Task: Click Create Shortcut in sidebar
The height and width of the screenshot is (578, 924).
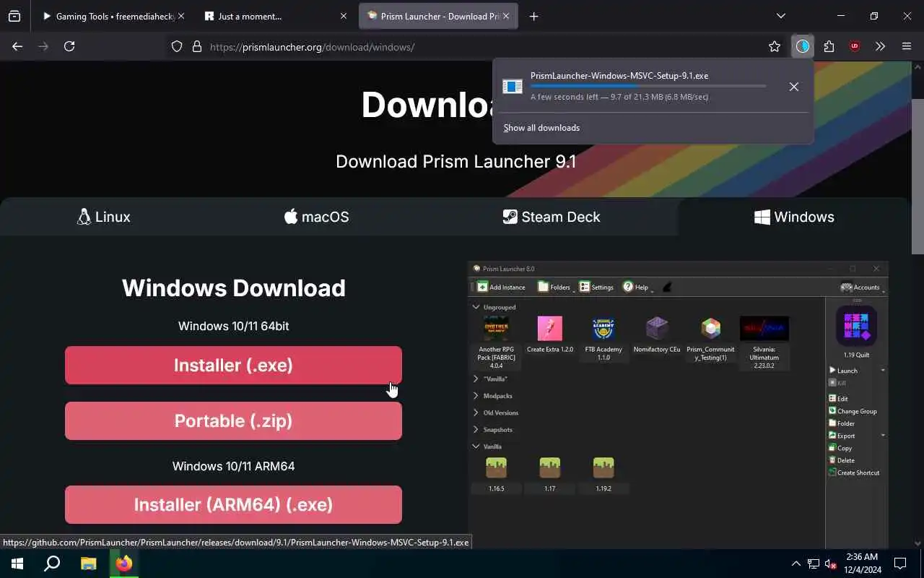Action: click(854, 473)
